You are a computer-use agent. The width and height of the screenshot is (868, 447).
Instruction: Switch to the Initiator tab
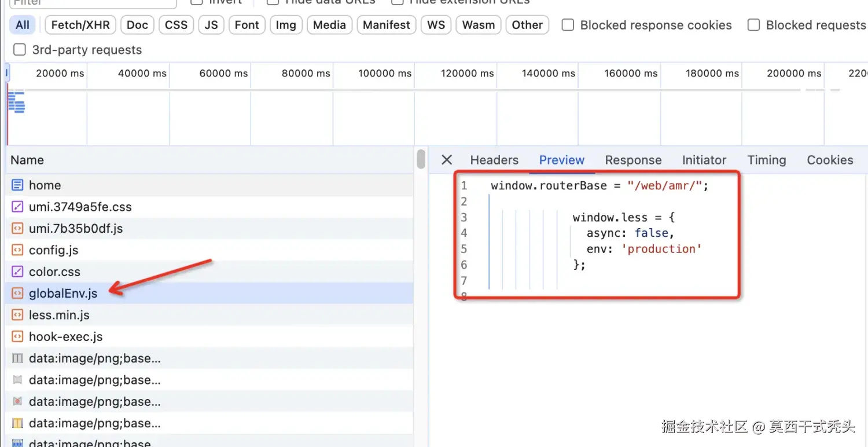(704, 160)
